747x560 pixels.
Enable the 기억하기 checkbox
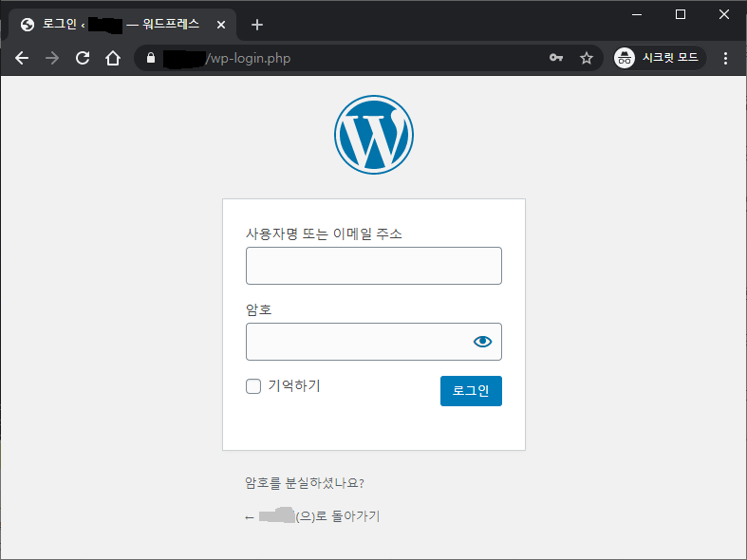click(253, 386)
